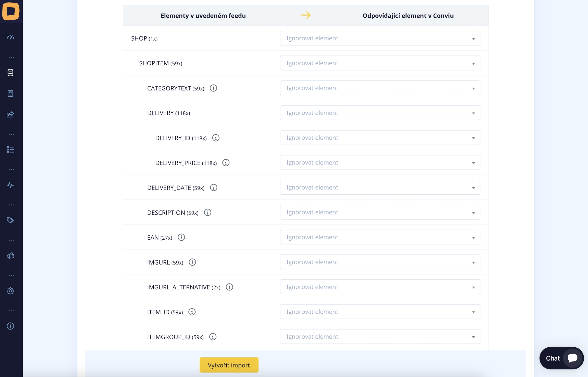The width and height of the screenshot is (588, 377).
Task: Click the Conviu logo in sidebar
Action: 11,11
